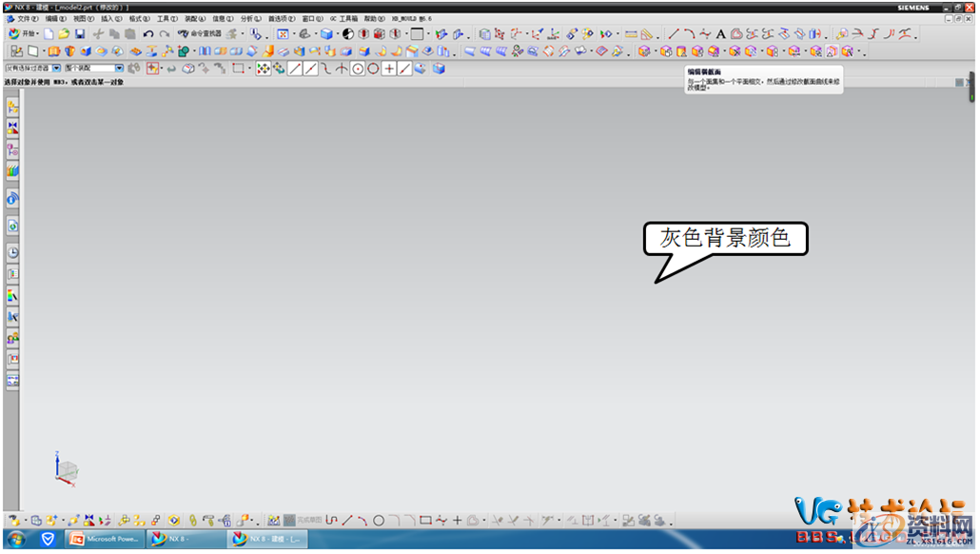Open the 文件 (File) menu

pyautogui.click(x=28, y=18)
